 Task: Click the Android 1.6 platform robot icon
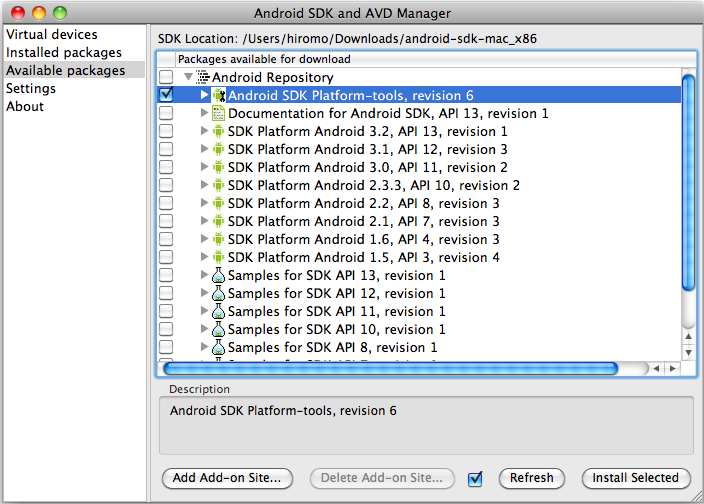[x=218, y=239]
